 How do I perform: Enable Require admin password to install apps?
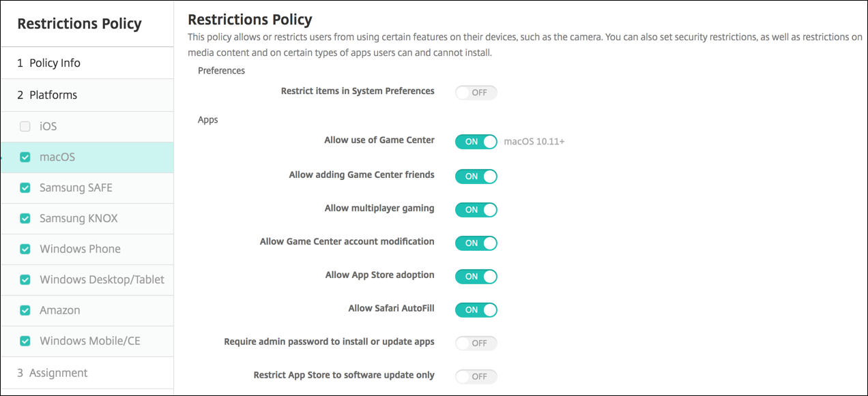(476, 343)
